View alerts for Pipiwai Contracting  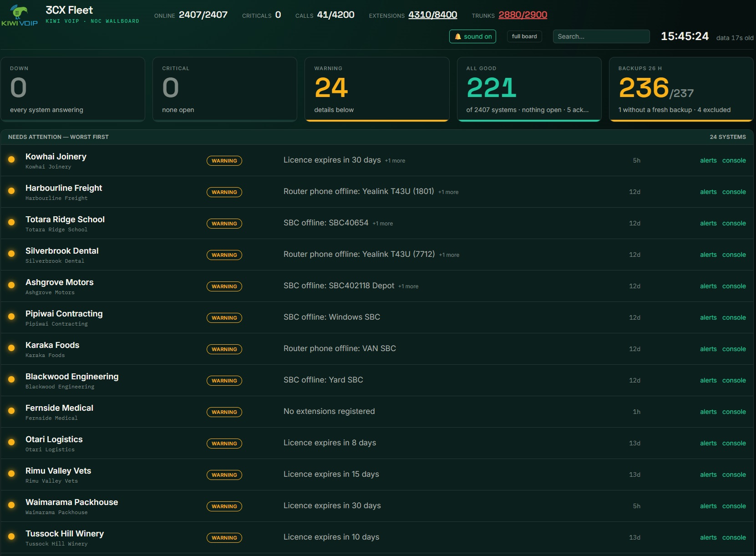708,317
